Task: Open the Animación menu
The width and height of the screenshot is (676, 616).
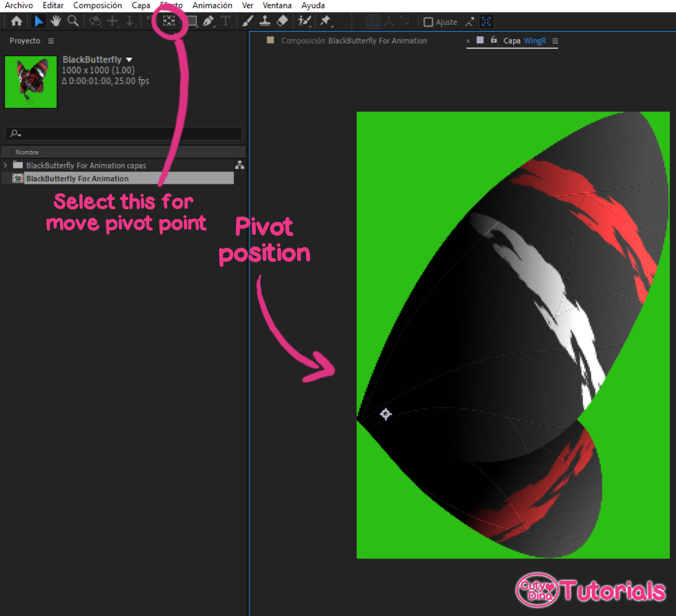Action: 212,5
